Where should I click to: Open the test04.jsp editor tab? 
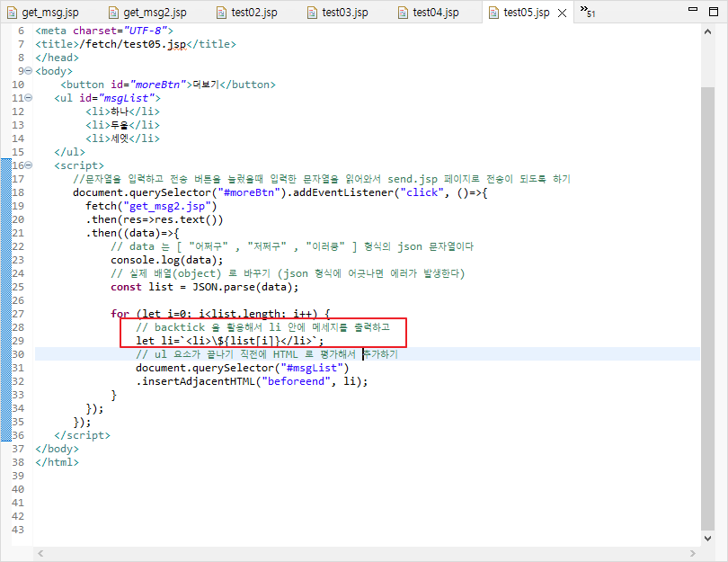click(x=429, y=13)
